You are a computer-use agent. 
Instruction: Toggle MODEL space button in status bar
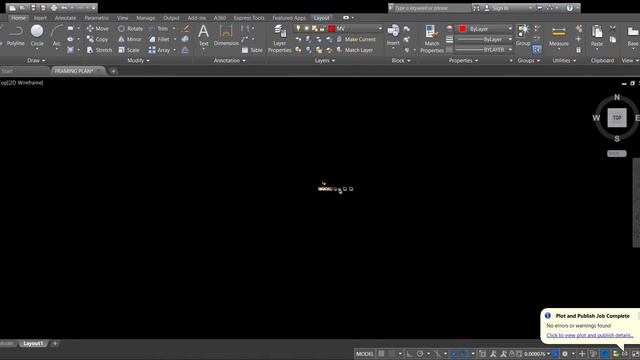(365, 353)
